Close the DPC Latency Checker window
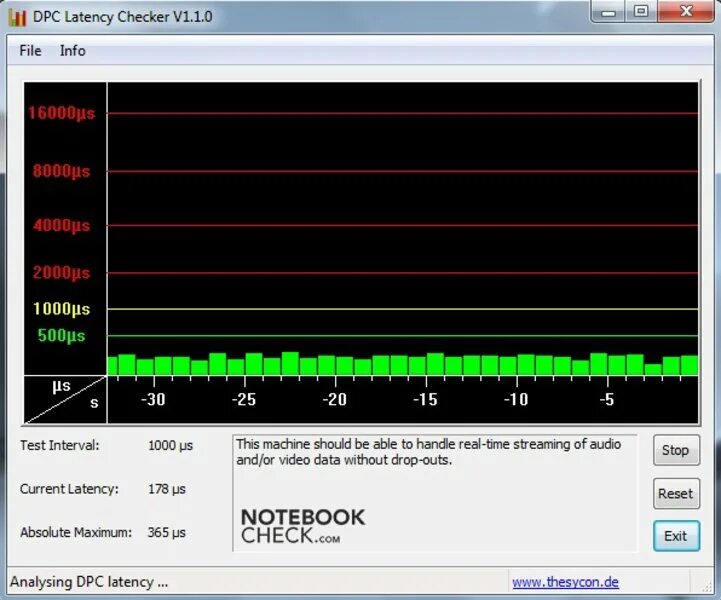 click(686, 11)
